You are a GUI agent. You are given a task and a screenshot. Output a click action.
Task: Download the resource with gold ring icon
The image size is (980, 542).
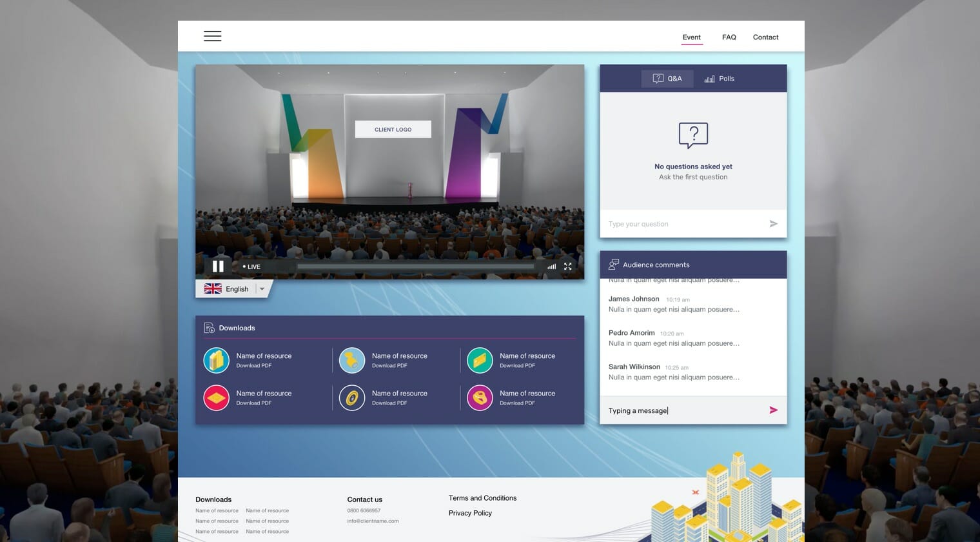(352, 398)
